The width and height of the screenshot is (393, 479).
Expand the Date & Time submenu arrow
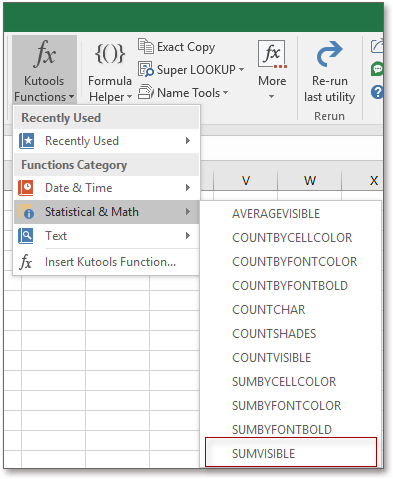tap(188, 188)
